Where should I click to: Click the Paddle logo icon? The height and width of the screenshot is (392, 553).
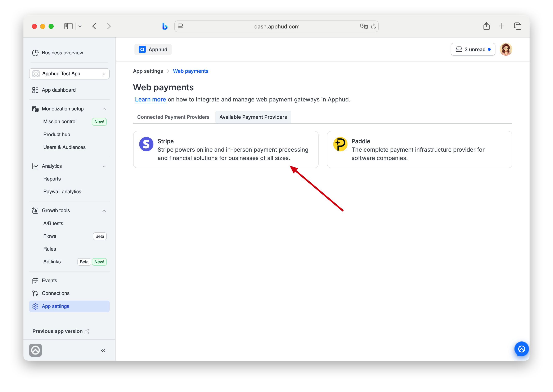[x=340, y=144]
